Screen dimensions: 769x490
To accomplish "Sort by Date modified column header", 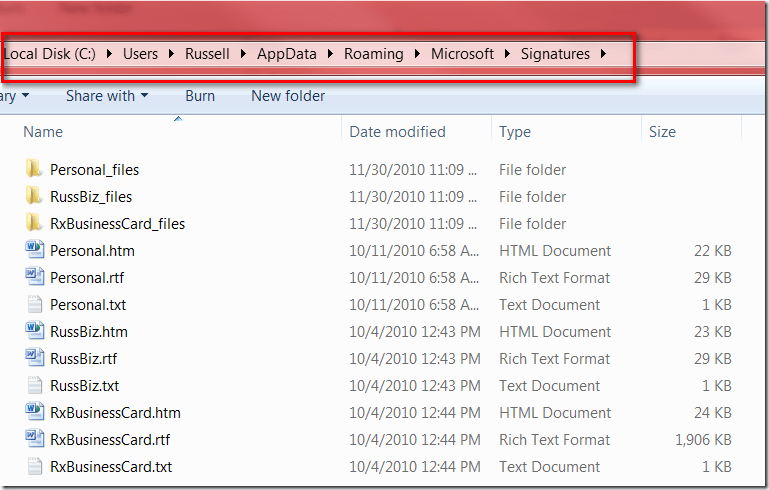I will coord(397,132).
